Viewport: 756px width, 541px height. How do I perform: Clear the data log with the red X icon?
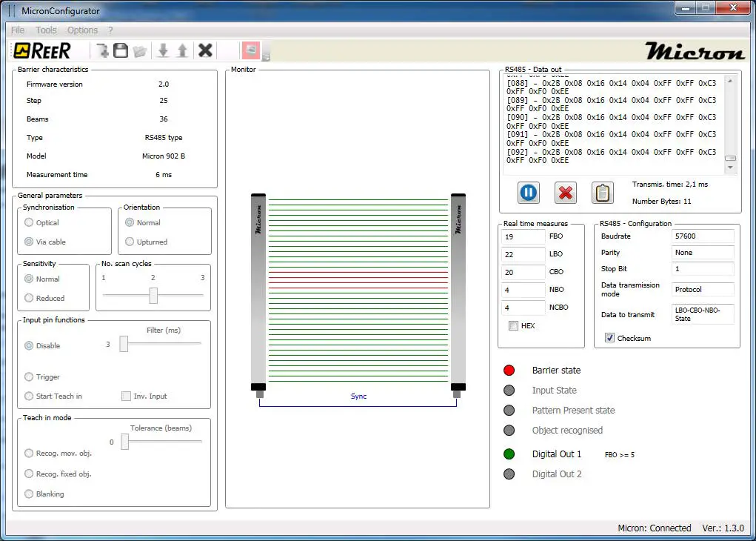tap(565, 192)
